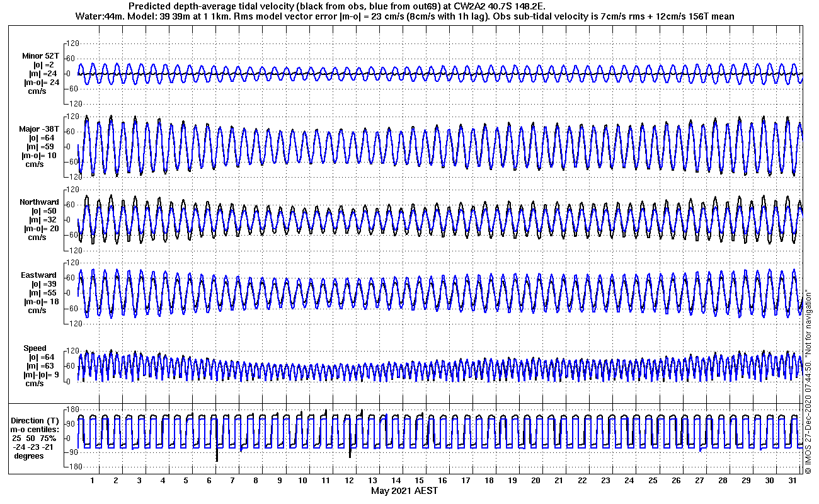Pick the '-24 -23 -21' centile values
Screen dimensions: 819x504
pyautogui.click(x=35, y=447)
